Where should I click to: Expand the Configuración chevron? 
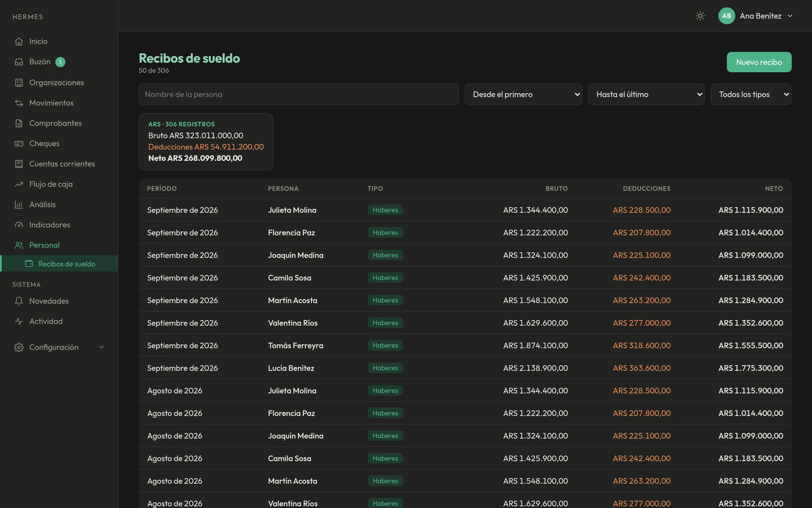pyautogui.click(x=101, y=347)
